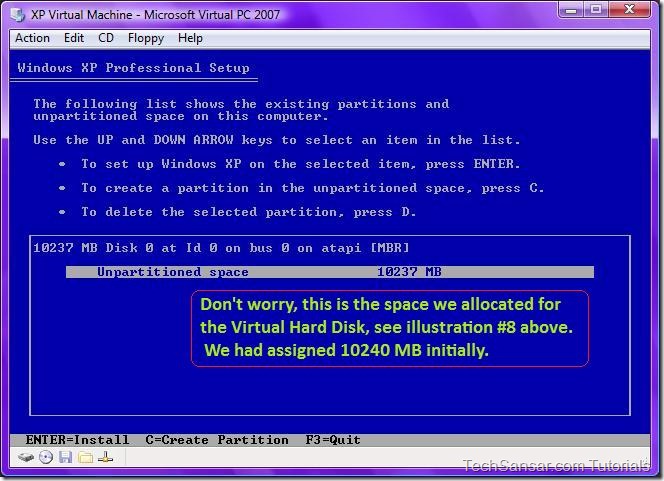The image size is (664, 481).
Task: Click the Virtual PC title bar icon
Action: click(x=18, y=14)
